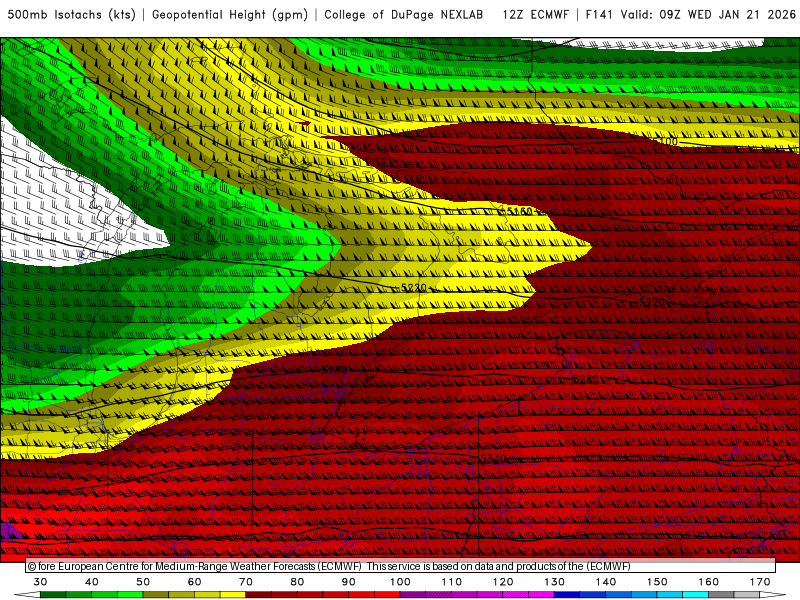Click the 170 knot value on the color scale
Image resolution: width=800 pixels, height=600 pixels.
(760, 582)
